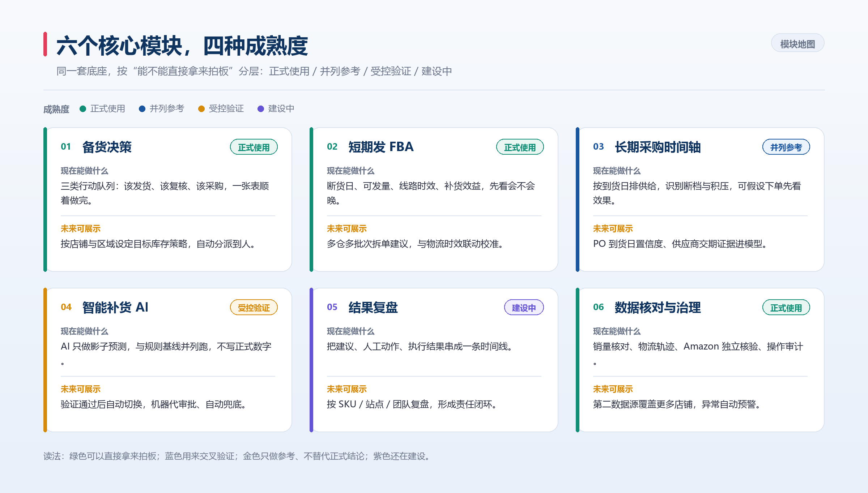Click the number 04 on 智能补货 AI card
868x493 pixels.
coord(66,307)
